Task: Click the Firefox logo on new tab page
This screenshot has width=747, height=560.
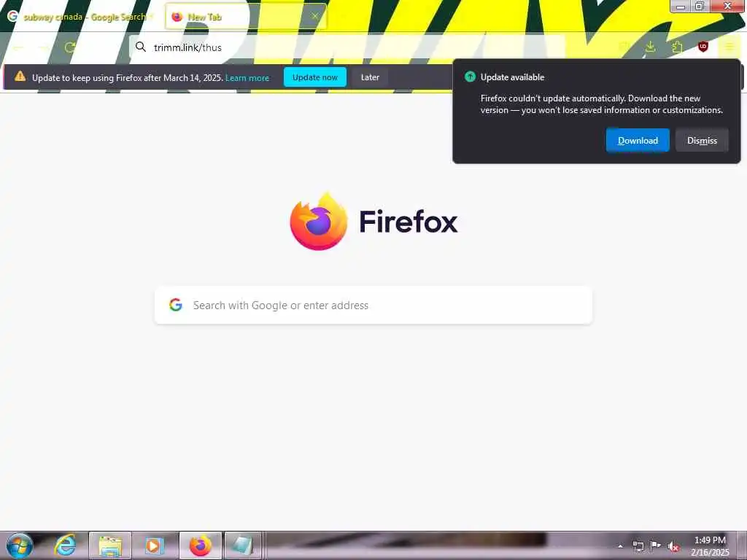Action: tap(319, 222)
